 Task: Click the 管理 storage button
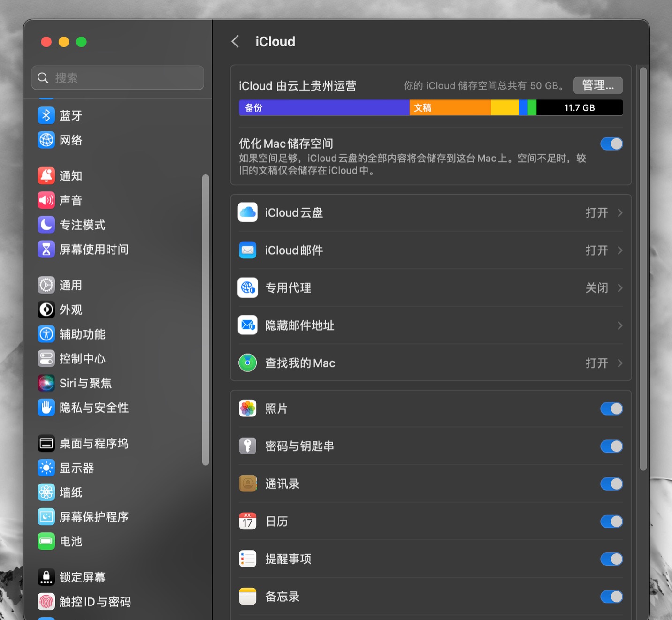[598, 85]
